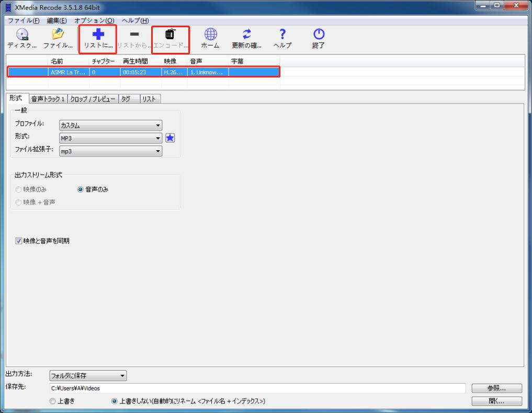Screen dimensions: 532x413
Task: Click 字幕 column header
Action: [x=254, y=61]
